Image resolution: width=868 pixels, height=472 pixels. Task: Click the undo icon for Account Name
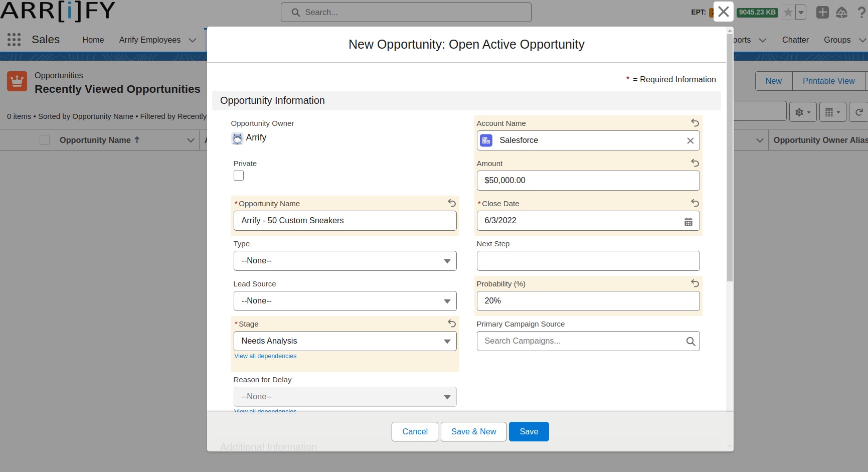point(695,123)
